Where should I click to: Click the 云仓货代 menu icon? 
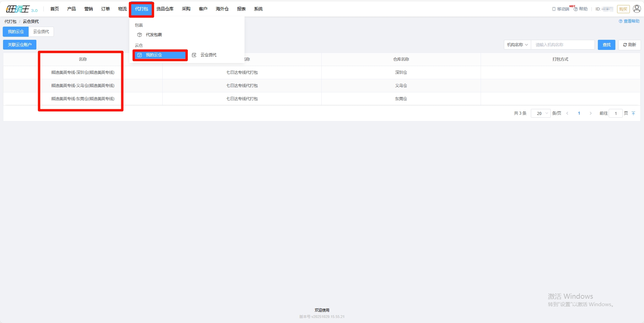point(194,55)
